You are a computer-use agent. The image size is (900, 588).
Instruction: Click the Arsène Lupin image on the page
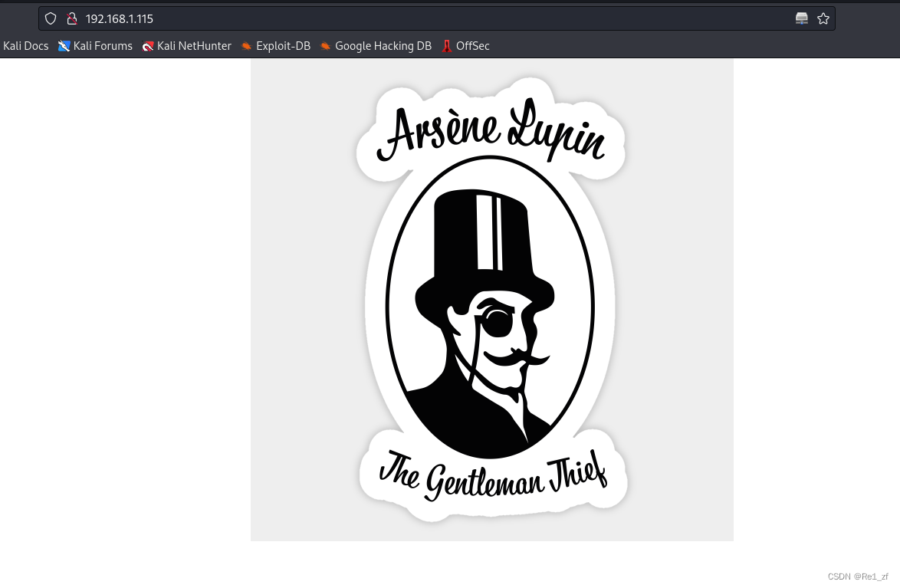coord(492,299)
